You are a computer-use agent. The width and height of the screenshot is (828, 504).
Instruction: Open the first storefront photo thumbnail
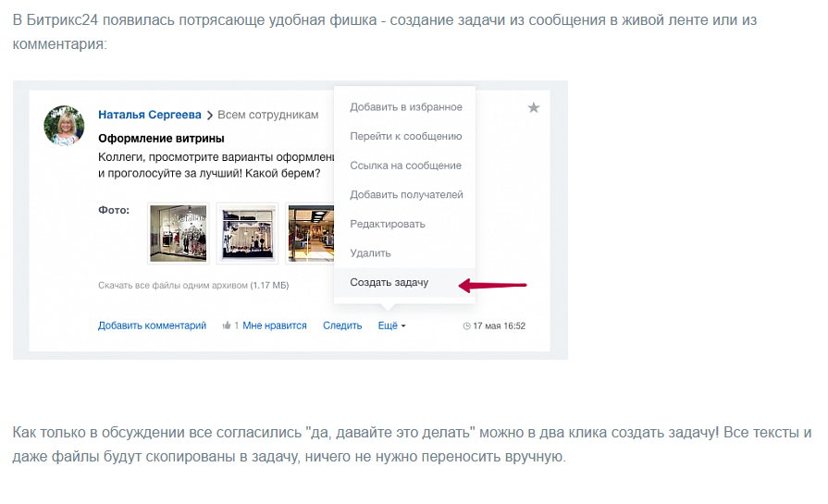coord(178,233)
